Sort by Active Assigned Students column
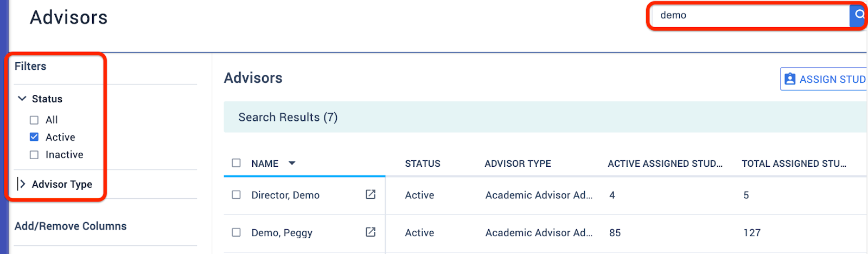Screen dimensions: 868x254 click(665, 164)
